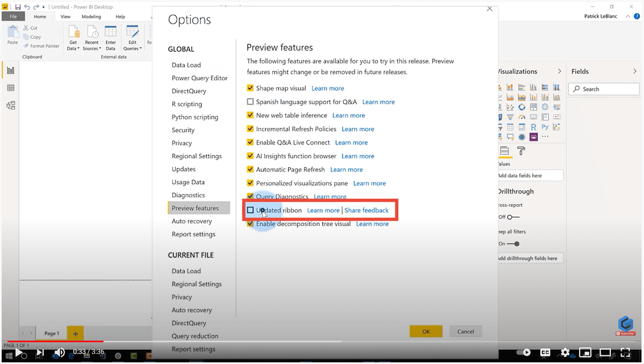
Task: Select the scatter chart visual
Action: 510,107
